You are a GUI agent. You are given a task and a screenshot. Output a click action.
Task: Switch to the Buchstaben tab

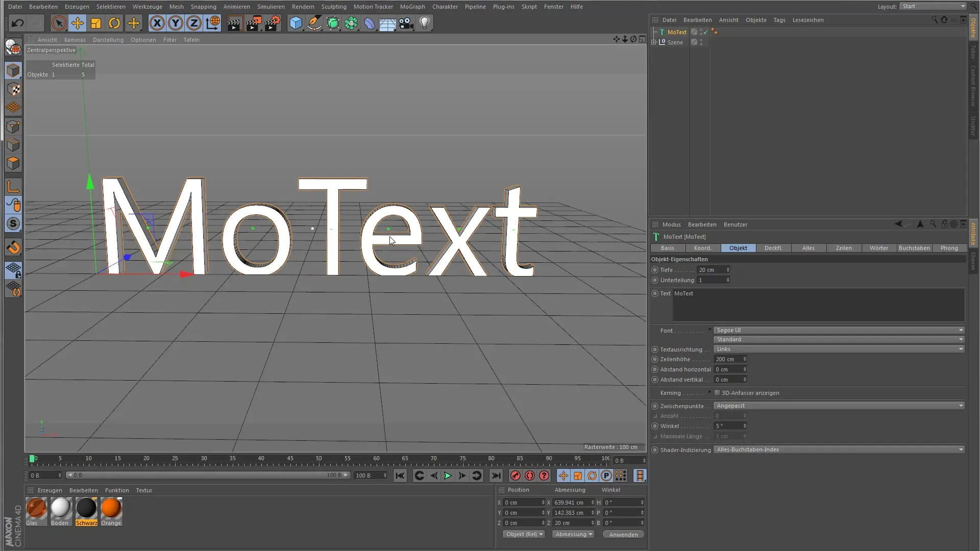[x=914, y=248]
